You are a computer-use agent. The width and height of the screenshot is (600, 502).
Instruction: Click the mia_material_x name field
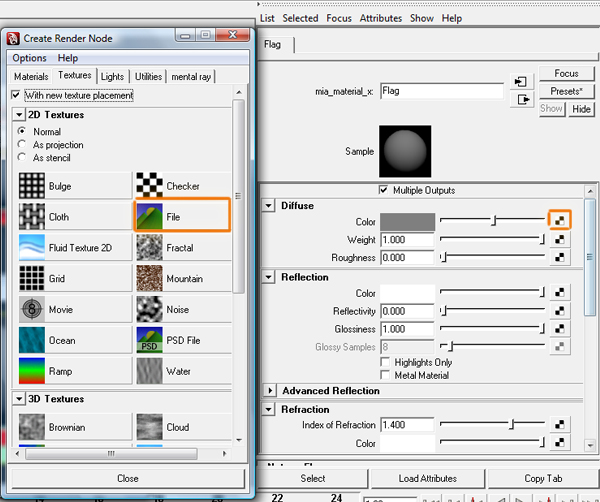click(x=442, y=91)
